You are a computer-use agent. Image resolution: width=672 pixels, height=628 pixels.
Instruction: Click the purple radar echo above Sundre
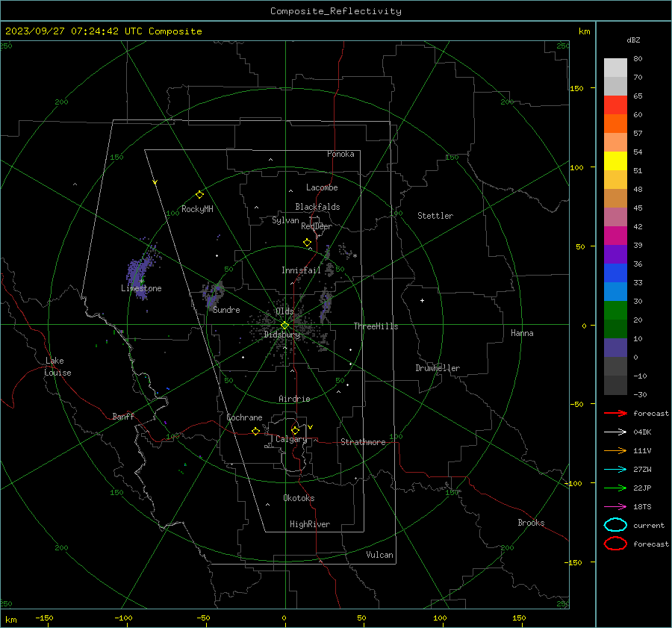(x=213, y=294)
